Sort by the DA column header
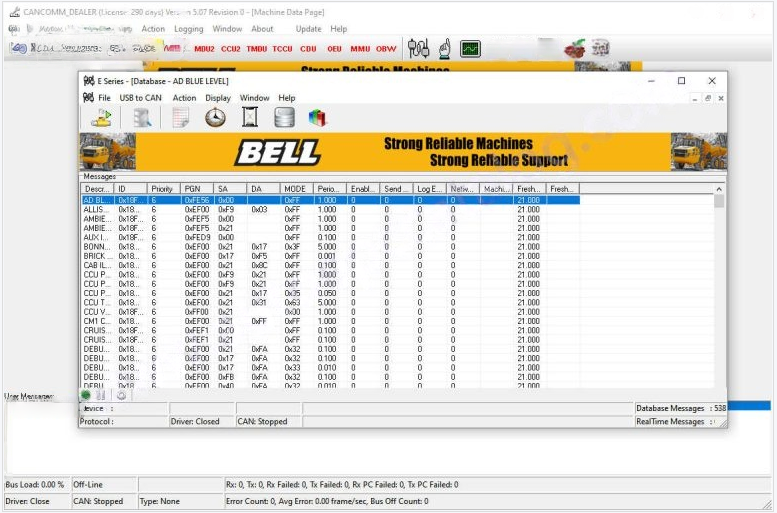Screen dimensions: 777x513 click(x=264, y=189)
